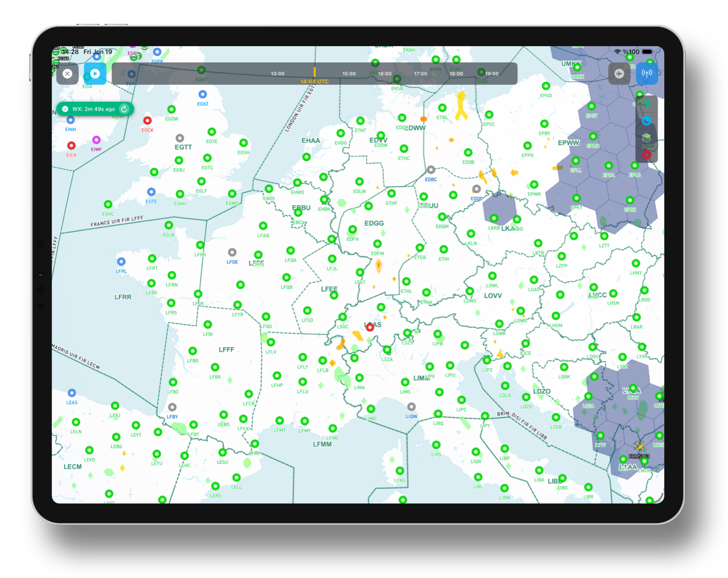Select the LEVD airport marker
The image size is (728, 578).
pyautogui.click(x=89, y=450)
